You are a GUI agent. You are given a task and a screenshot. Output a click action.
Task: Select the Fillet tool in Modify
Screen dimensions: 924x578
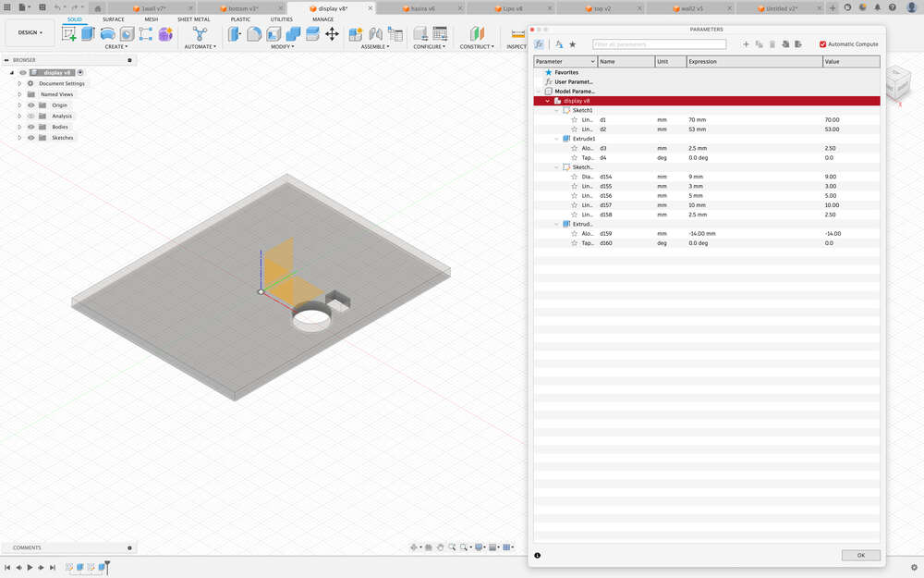coord(254,33)
